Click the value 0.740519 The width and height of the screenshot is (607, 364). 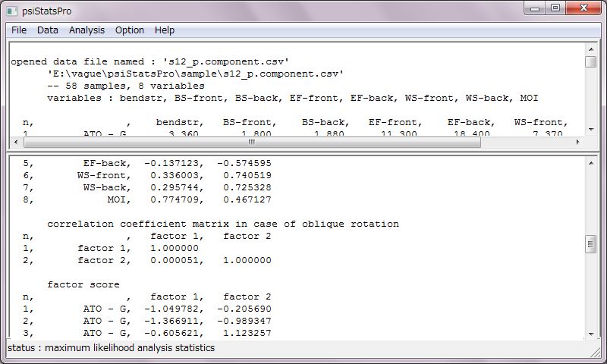(x=247, y=176)
